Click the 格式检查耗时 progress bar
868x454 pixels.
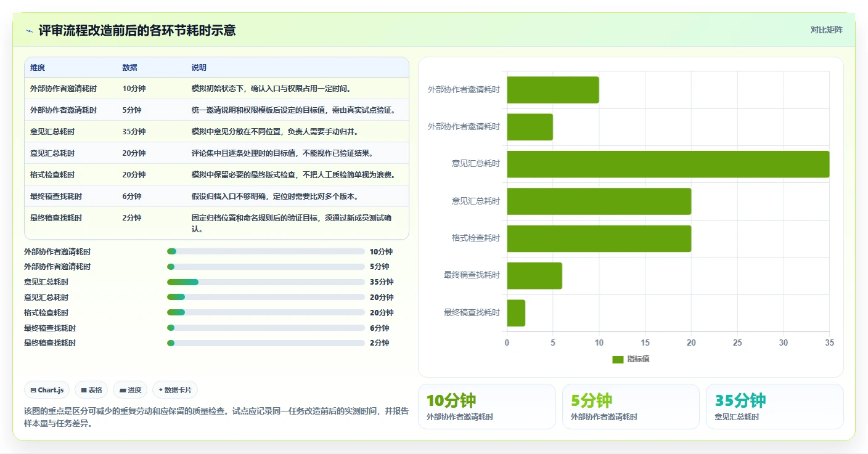click(266, 312)
